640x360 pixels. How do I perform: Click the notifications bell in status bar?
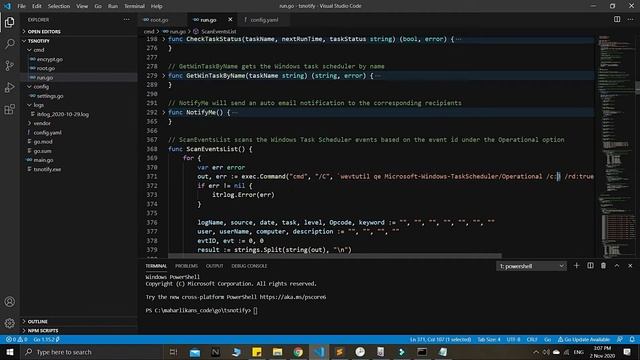(632, 339)
